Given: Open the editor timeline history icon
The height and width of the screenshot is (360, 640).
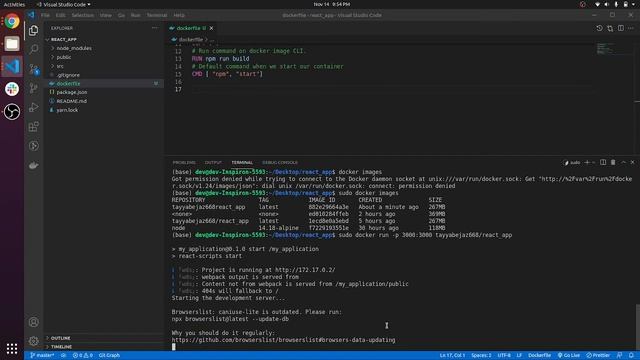Looking at the screenshot, I should coord(599,28).
